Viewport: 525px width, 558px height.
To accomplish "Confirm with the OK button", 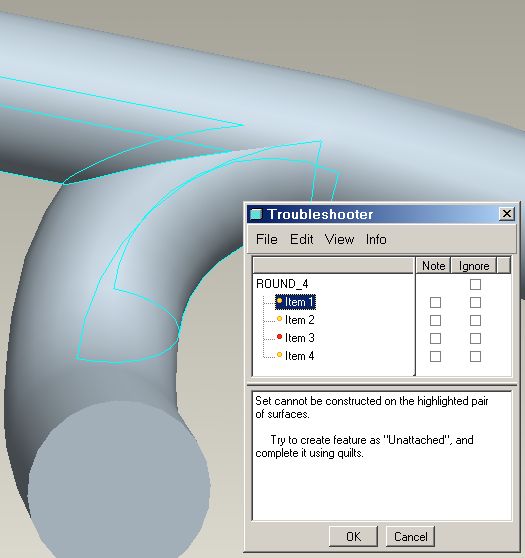I will [353, 536].
